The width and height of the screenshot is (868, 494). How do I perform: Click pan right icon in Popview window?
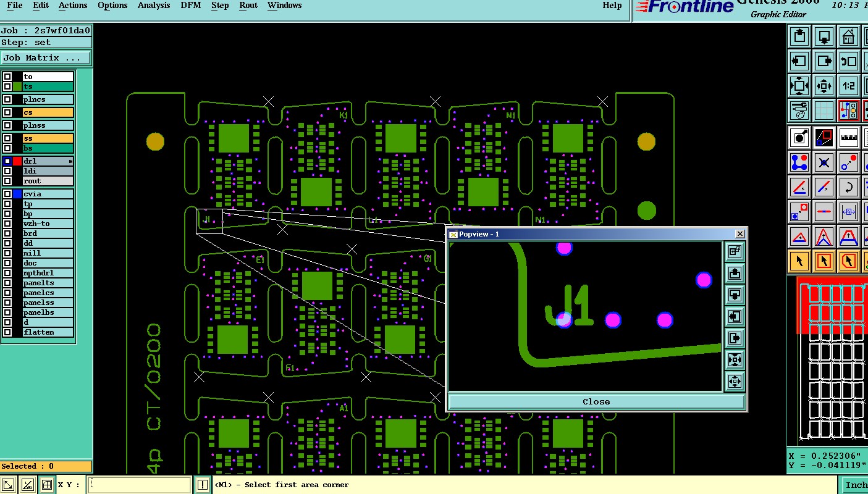[735, 338]
